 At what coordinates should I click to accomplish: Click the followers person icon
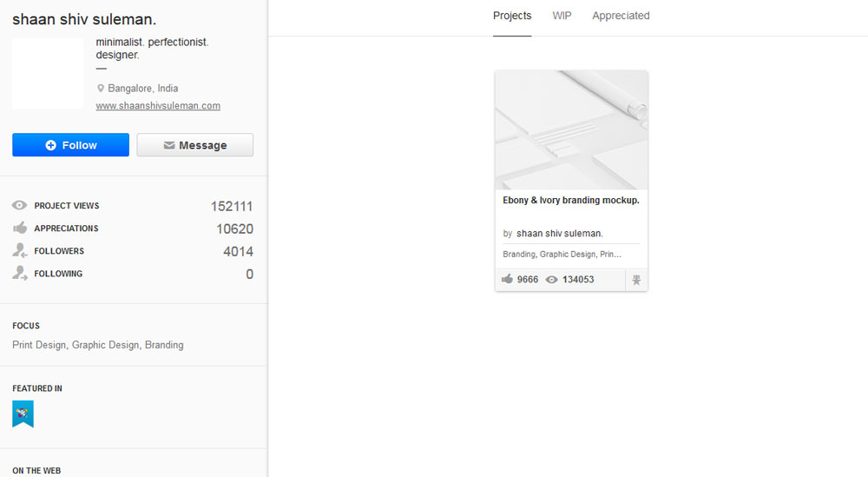pos(19,251)
